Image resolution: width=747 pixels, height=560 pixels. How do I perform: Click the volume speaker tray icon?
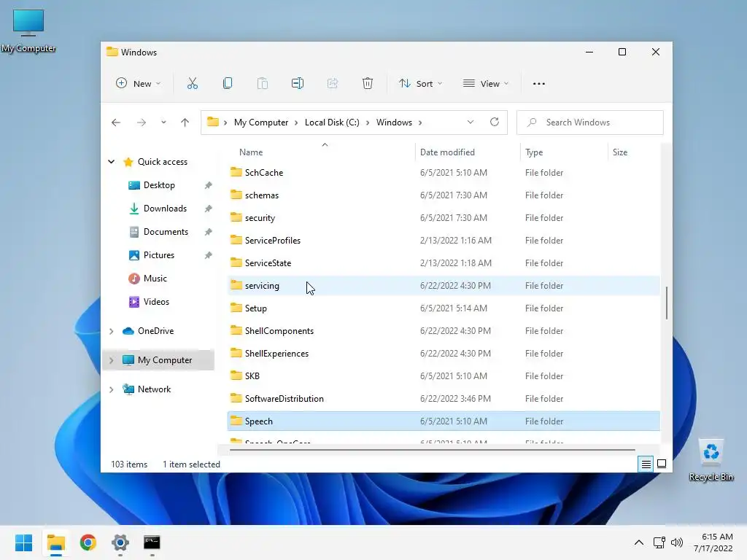click(676, 542)
